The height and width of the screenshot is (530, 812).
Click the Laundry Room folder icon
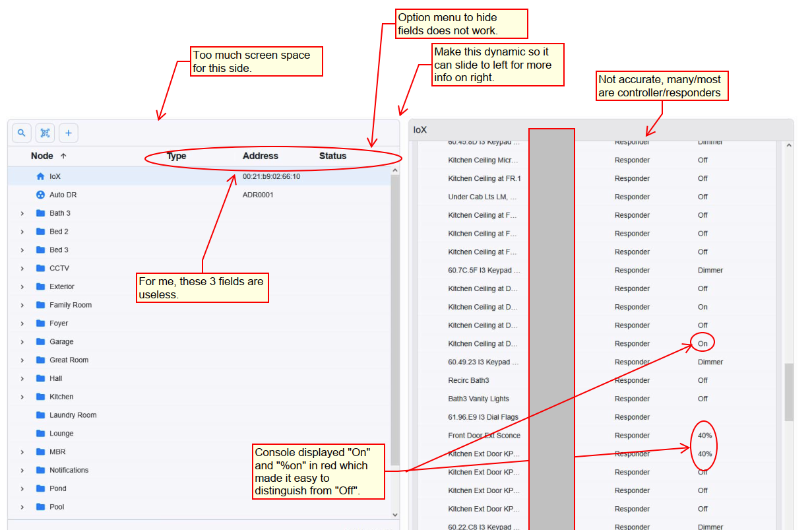click(40, 415)
